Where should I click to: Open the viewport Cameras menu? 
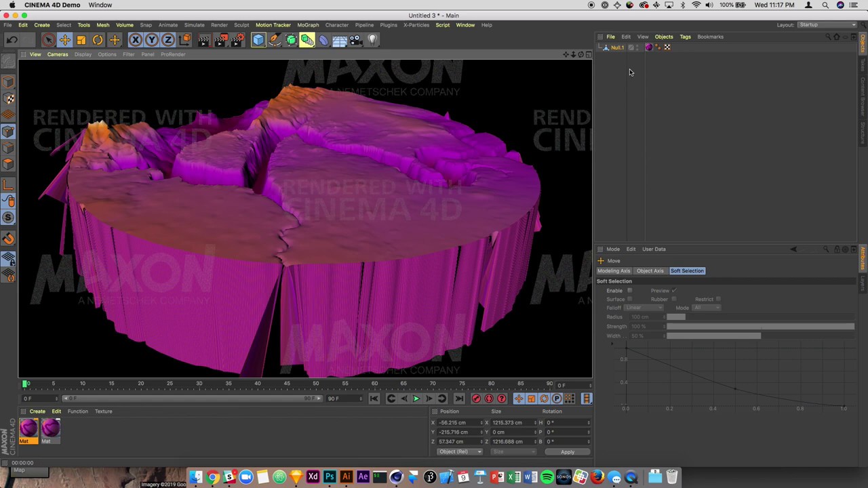point(58,54)
